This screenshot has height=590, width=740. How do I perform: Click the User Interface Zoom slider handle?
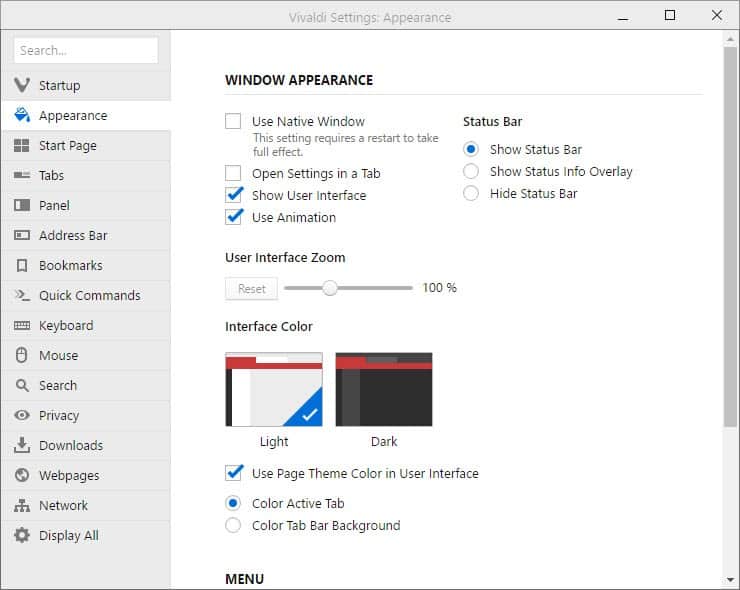[329, 288]
